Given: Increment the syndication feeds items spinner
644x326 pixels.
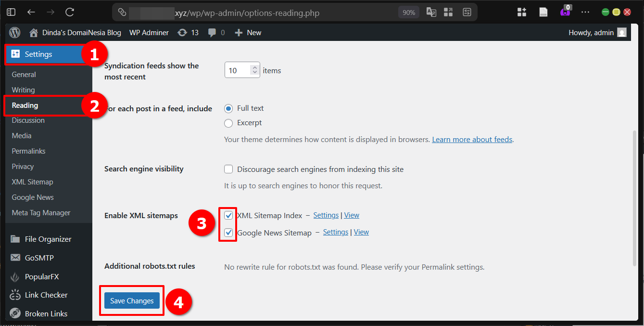Looking at the screenshot, I should click(255, 66).
